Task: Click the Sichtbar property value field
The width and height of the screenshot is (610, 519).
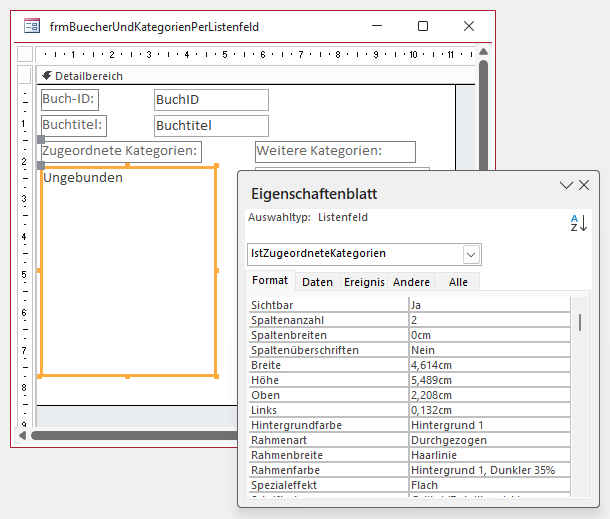Action: 488,305
